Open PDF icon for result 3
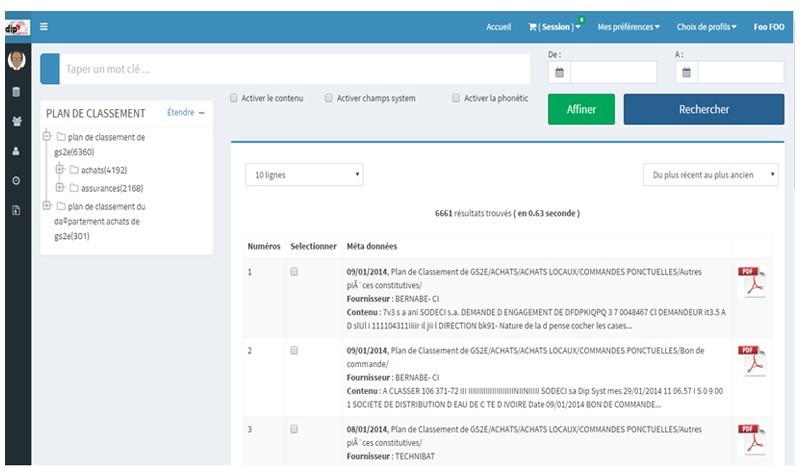800x468 pixels. [x=752, y=439]
